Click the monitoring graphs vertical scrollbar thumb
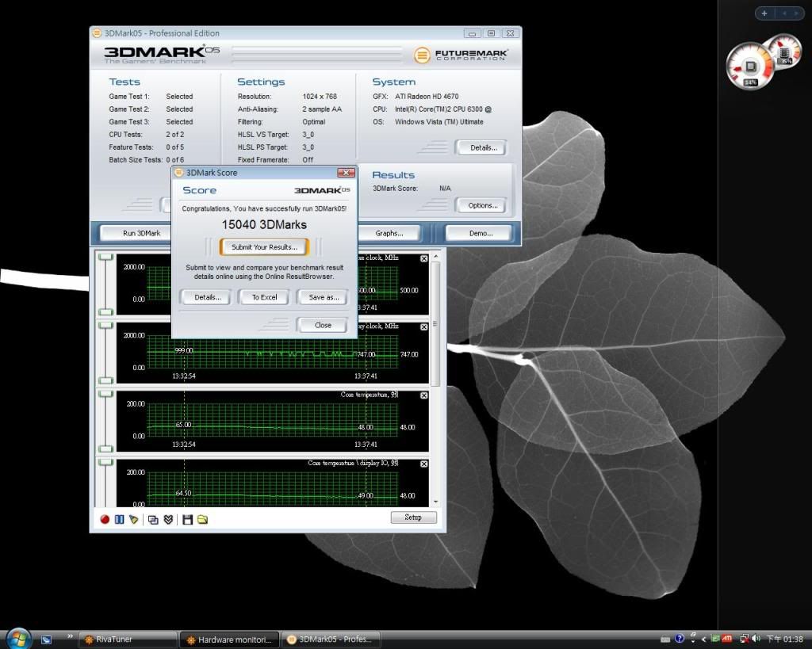This screenshot has width=812, height=649. (x=435, y=324)
